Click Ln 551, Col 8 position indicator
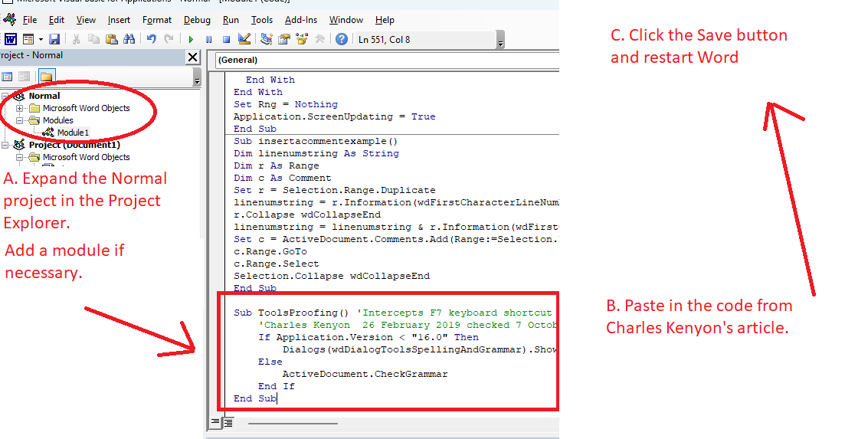The height and width of the screenshot is (439, 868). pos(384,39)
